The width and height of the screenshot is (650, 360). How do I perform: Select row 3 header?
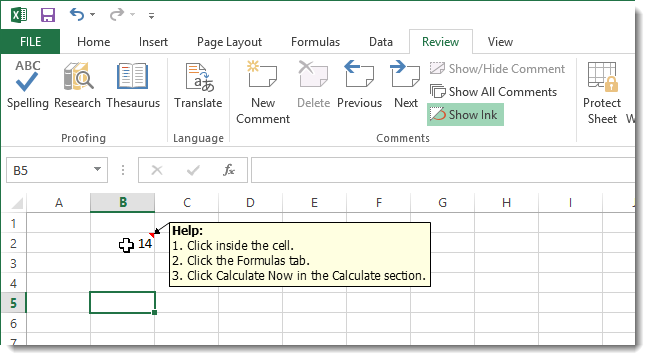14,263
